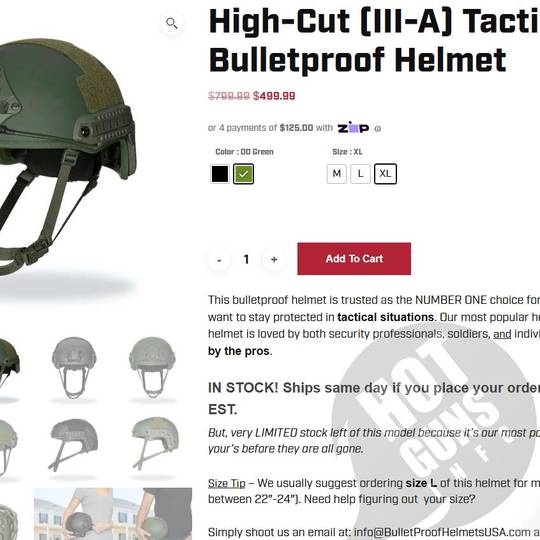Image resolution: width=540 pixels, height=540 pixels.
Task: Select the OD Green color swatch
Action: click(243, 174)
